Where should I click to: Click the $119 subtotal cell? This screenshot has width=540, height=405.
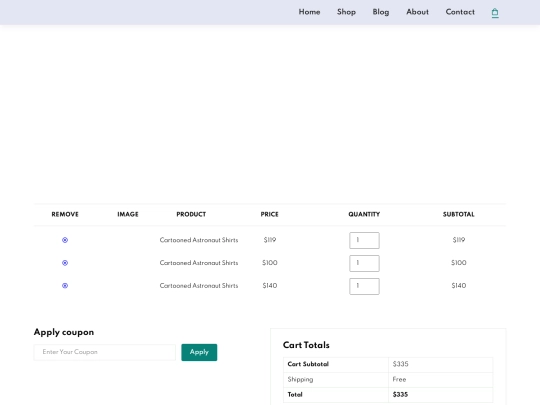(x=459, y=240)
